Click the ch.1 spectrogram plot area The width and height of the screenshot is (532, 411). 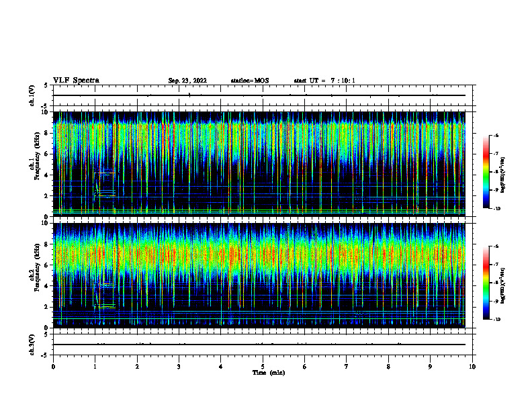click(x=259, y=163)
